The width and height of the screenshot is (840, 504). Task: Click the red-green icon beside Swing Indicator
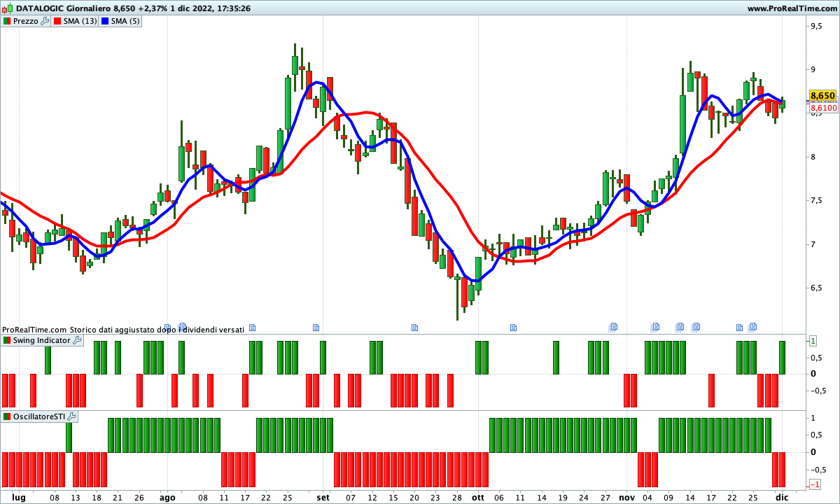click(7, 340)
